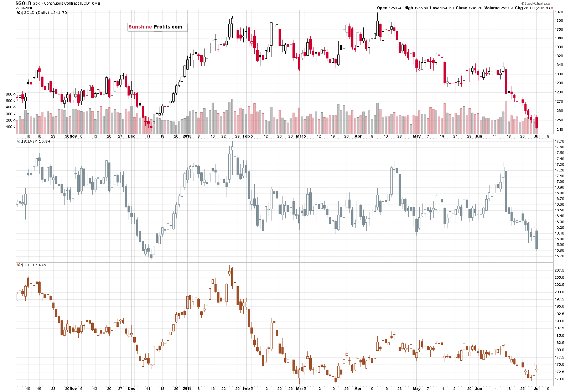
Task: Click the Low 1240.60 value
Action: [442, 8]
